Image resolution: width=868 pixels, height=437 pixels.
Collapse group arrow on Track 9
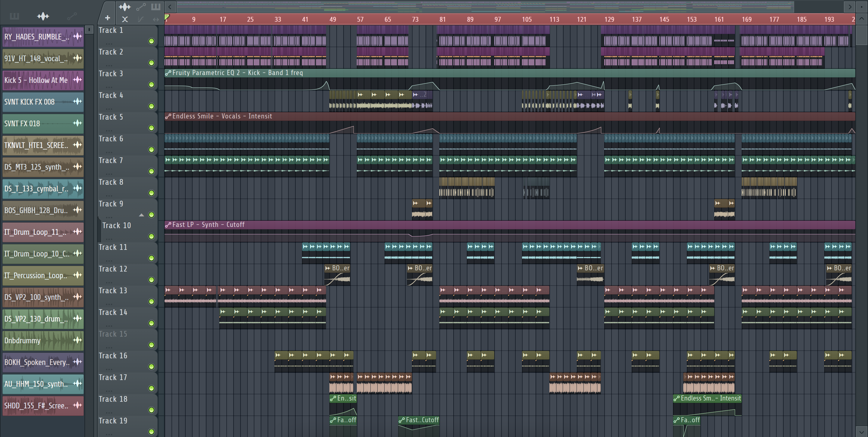pos(142,215)
